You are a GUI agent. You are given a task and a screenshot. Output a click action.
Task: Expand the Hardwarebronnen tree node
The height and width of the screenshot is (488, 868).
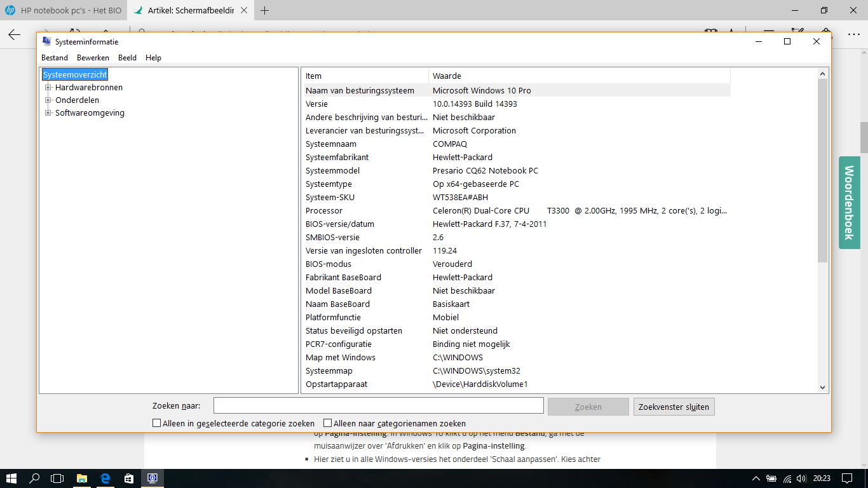(48, 87)
